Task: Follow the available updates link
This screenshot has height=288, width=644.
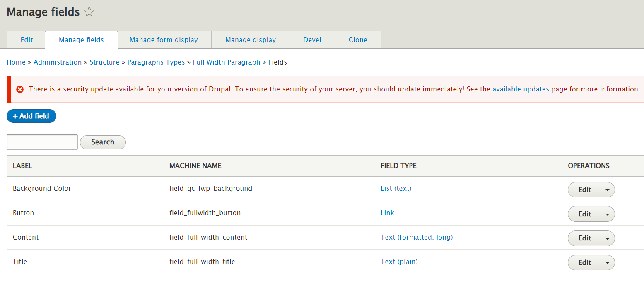Action: click(521, 89)
